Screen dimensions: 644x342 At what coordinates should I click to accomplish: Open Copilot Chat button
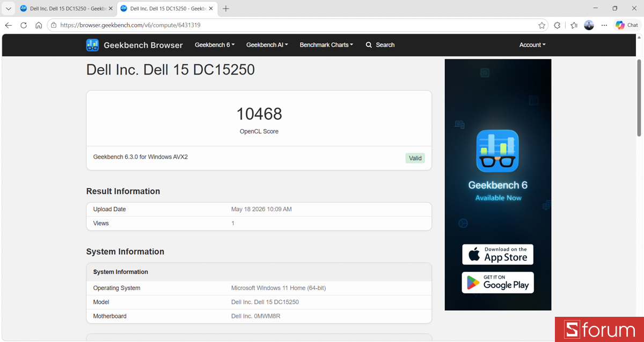tap(627, 25)
